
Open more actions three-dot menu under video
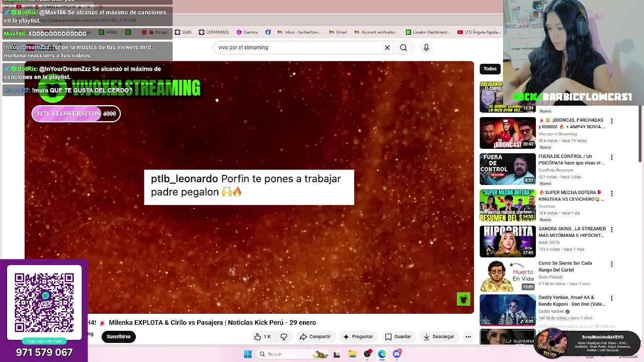point(468,337)
